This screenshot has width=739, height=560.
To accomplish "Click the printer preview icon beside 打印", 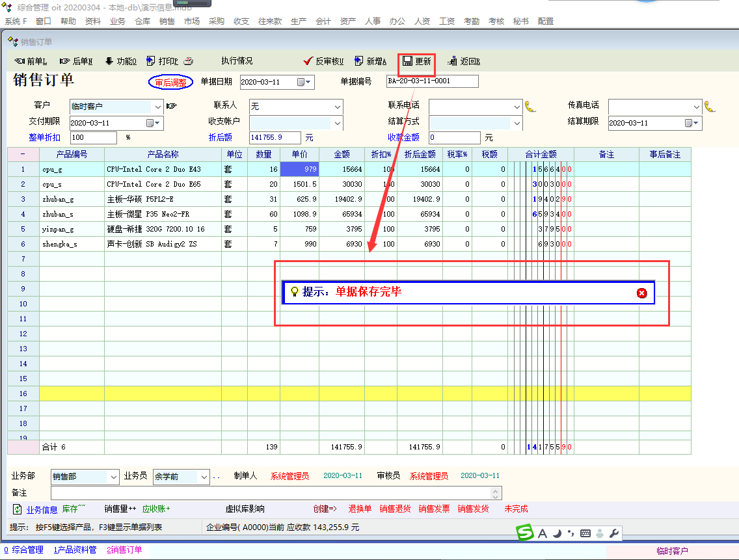I will pos(188,61).
